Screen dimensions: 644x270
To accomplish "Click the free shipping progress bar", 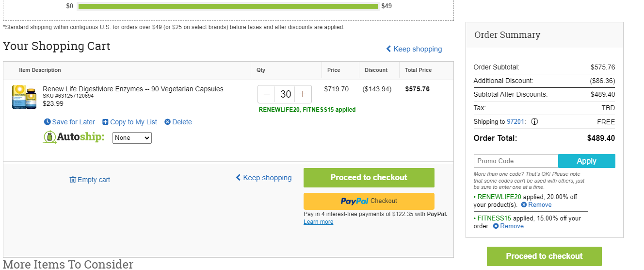I will click(228, 6).
